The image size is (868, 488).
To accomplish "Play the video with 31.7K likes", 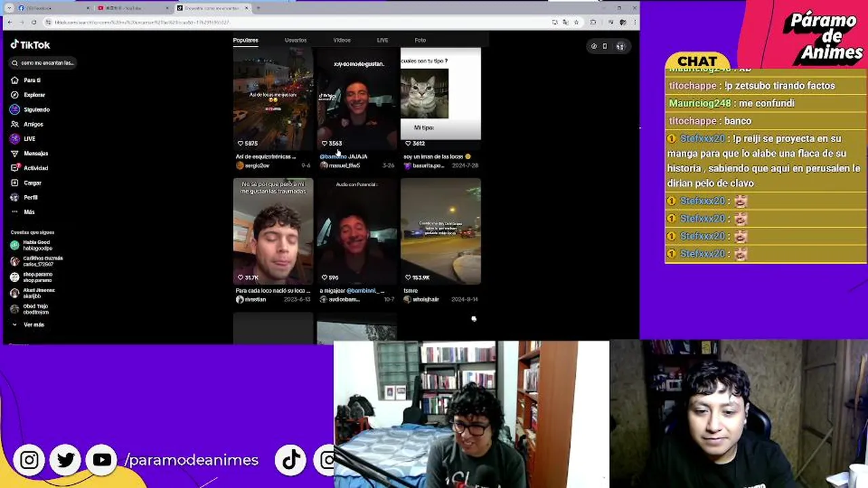I will [x=273, y=231].
